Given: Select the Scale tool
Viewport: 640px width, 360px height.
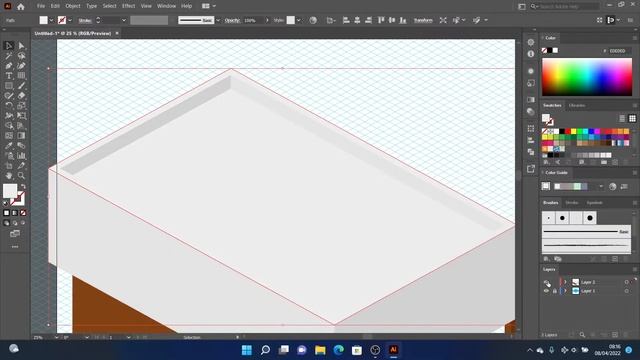Looking at the screenshot, I should click(21, 106).
